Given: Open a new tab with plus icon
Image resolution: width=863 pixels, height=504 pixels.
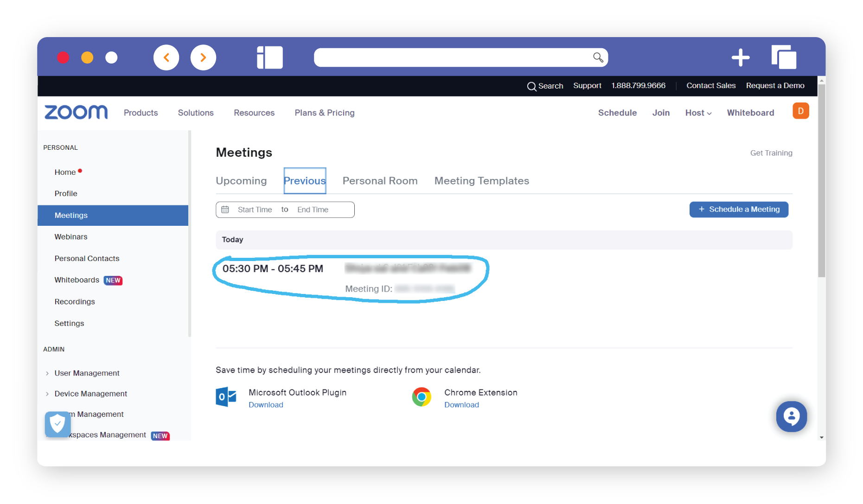Looking at the screenshot, I should (x=740, y=57).
